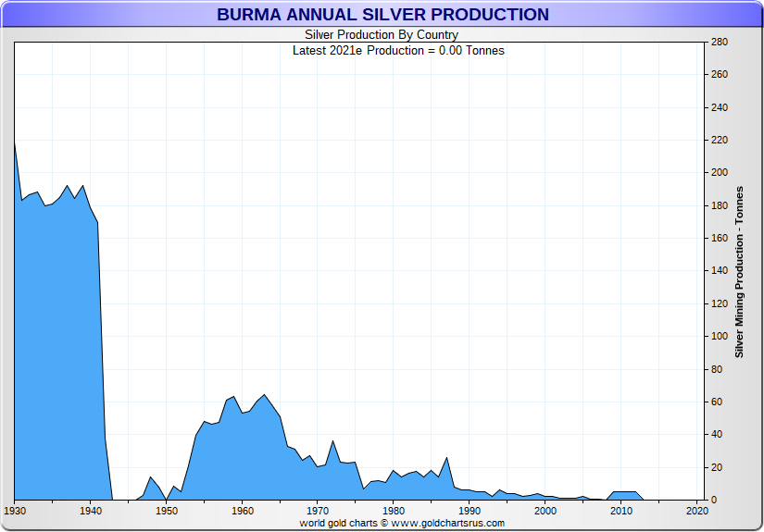Click the y-axis value 0
This screenshot has height=532, width=764.
[714, 500]
